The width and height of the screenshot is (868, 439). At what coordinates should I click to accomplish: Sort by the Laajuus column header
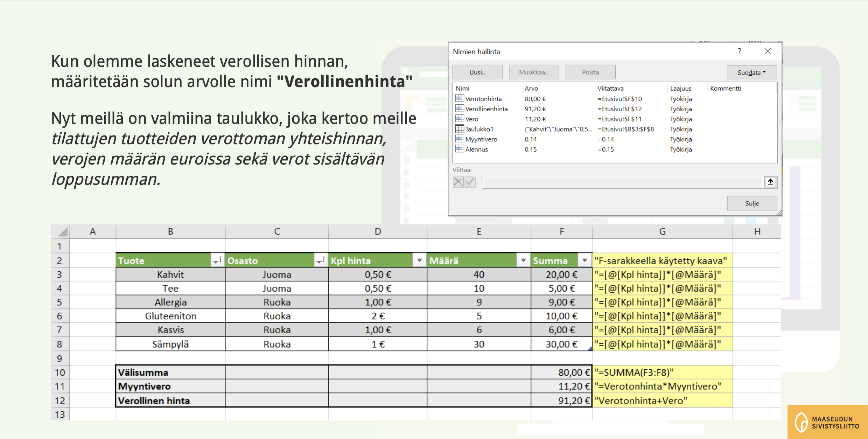pos(687,88)
